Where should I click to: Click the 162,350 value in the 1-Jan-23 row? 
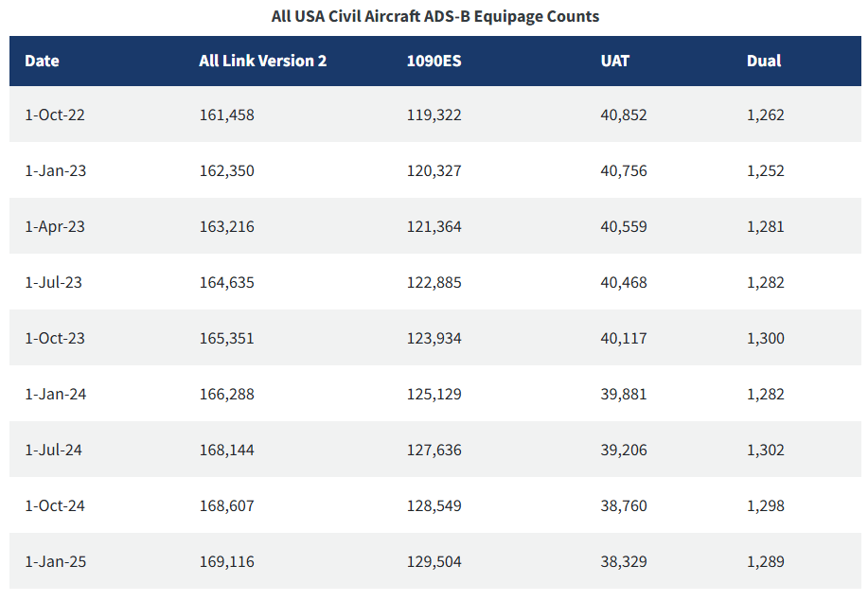227,171
